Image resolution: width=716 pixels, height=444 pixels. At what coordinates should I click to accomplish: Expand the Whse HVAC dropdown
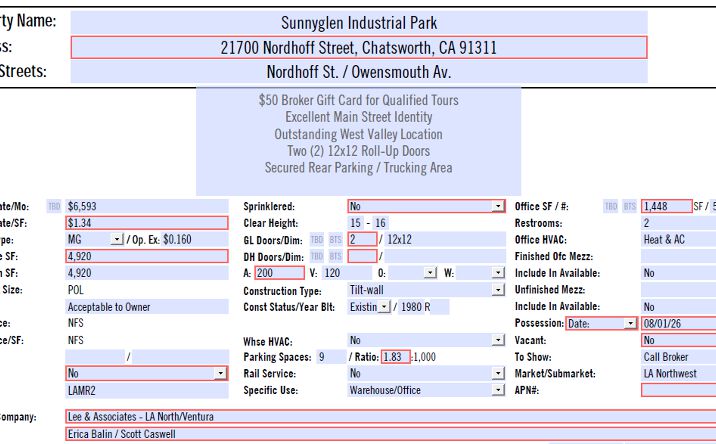pos(498,340)
